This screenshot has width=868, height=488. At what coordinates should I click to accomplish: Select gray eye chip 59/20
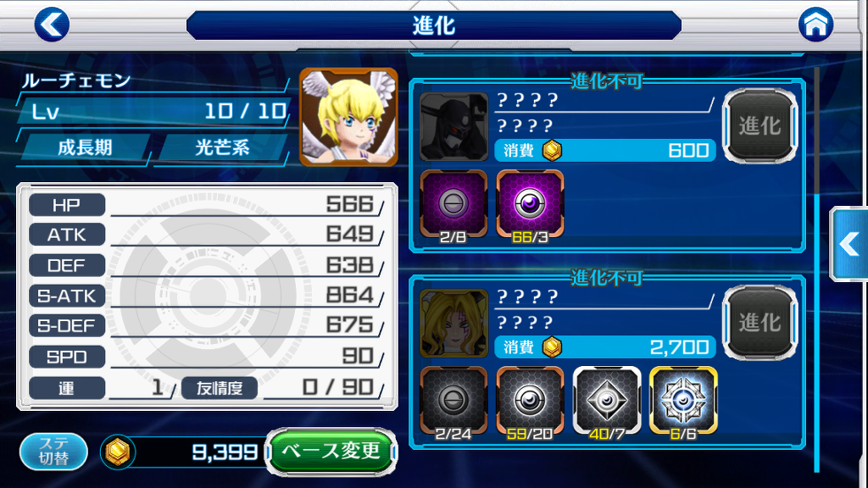[530, 401]
